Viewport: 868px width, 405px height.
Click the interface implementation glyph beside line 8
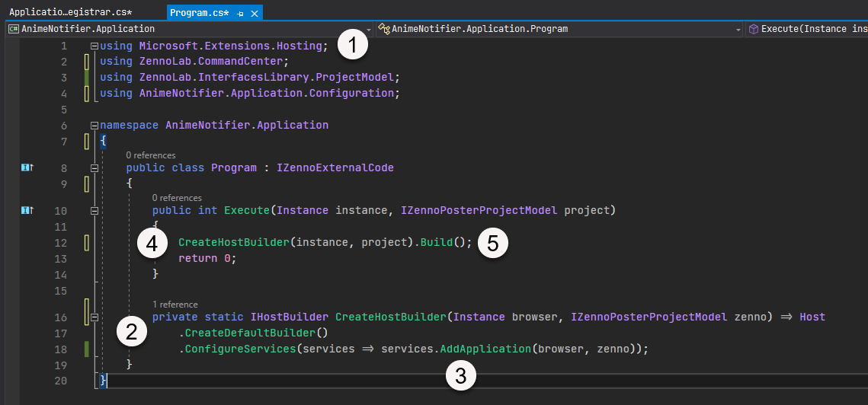pyautogui.click(x=26, y=167)
